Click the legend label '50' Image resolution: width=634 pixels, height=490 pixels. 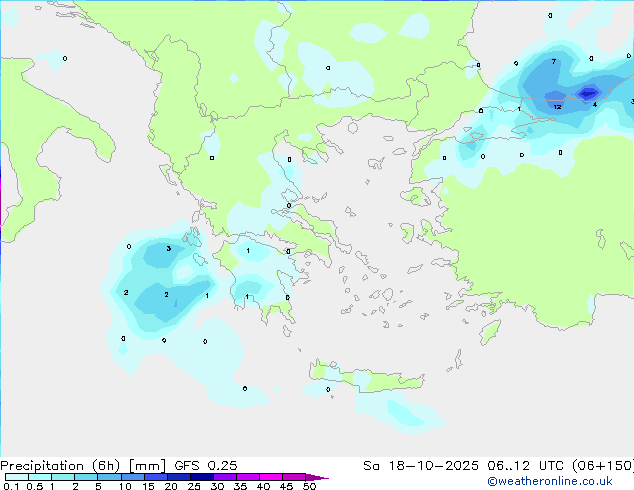point(309,486)
